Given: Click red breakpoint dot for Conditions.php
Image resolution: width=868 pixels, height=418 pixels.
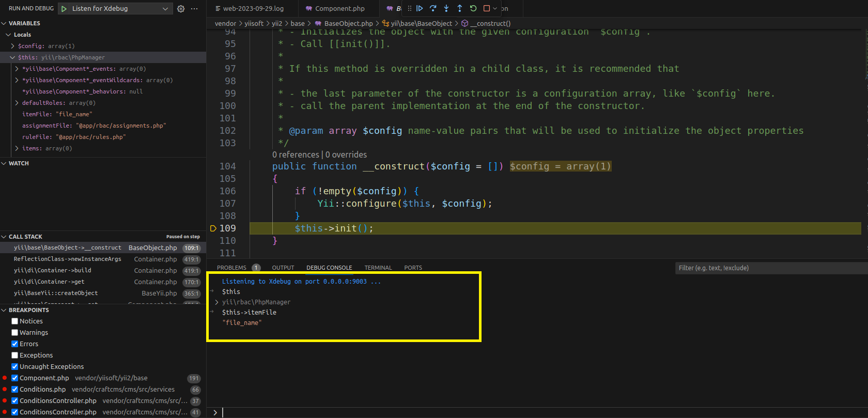Looking at the screenshot, I should coord(5,390).
